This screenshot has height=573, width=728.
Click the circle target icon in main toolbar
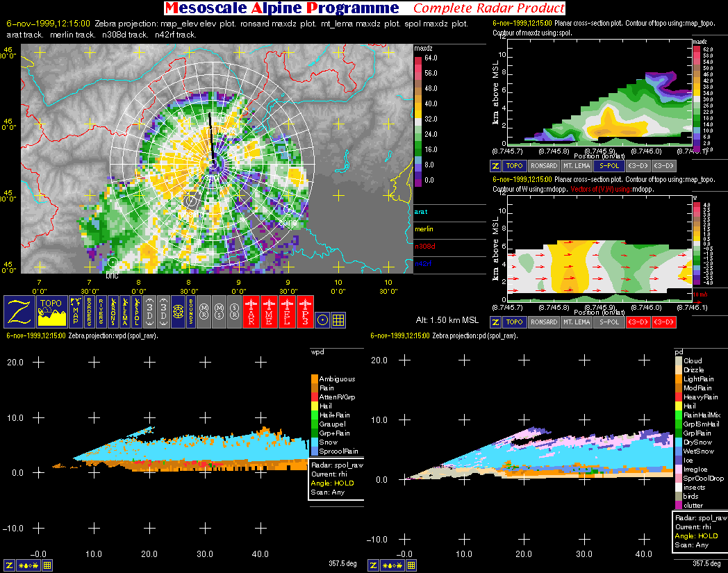pyautogui.click(x=322, y=319)
